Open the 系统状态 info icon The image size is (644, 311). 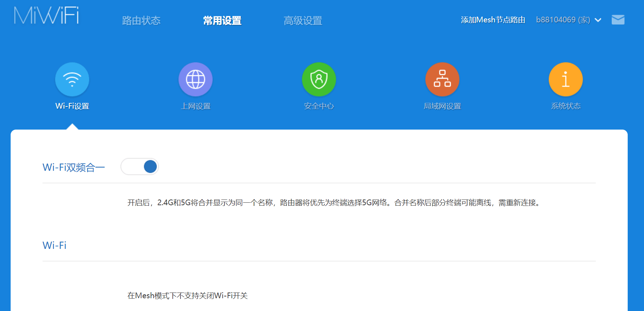tap(566, 79)
